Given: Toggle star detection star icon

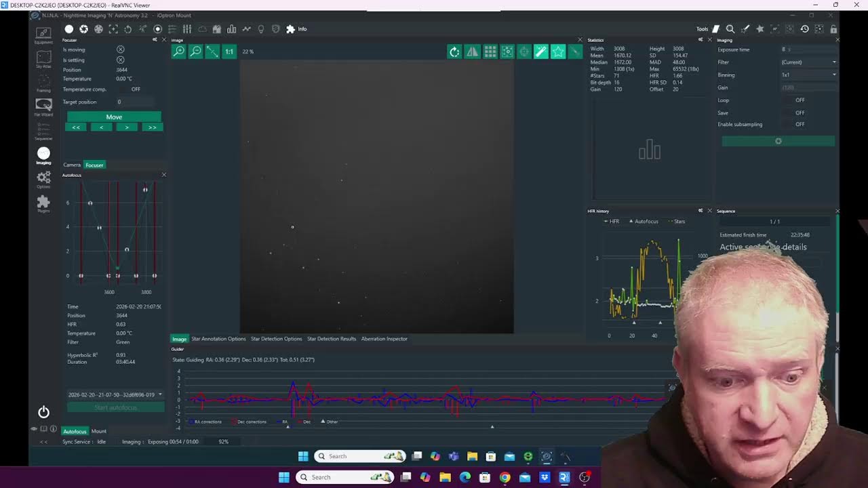Looking at the screenshot, I should coord(557,52).
